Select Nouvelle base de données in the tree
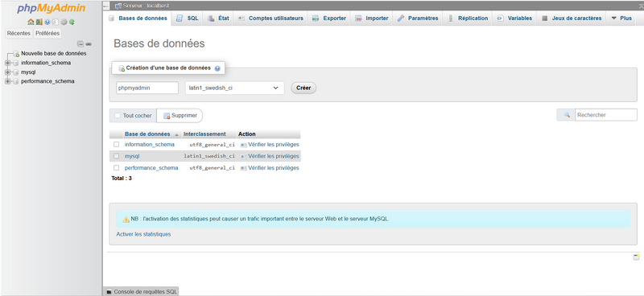The image size is (644, 296). (x=54, y=53)
